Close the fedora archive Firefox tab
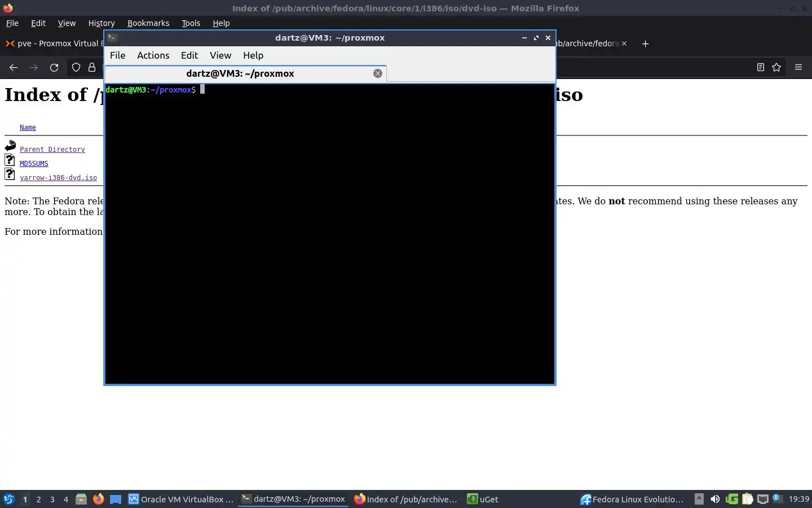The image size is (812, 508). [x=624, y=43]
